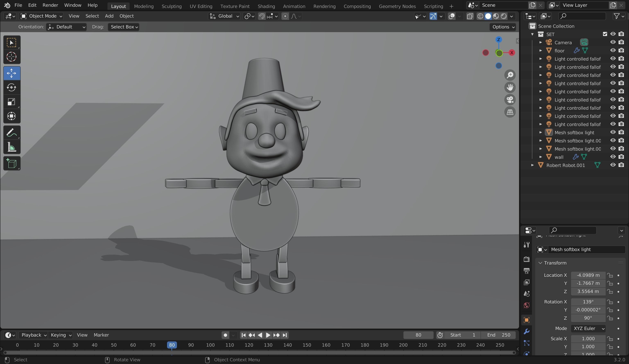Screen dimensions: 629x364
Task: Click the frame 80 playhead marker
Action: (x=172, y=345)
